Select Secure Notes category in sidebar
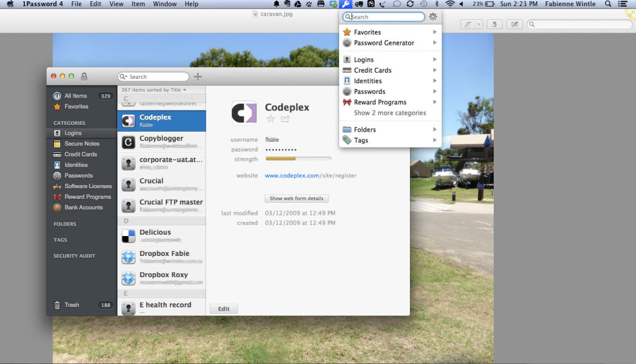Screen dimensions: 636x364 tap(81, 143)
